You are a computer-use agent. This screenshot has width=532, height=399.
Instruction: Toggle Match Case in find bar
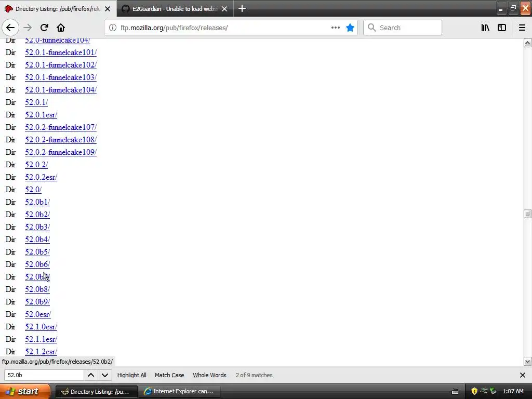(x=169, y=375)
